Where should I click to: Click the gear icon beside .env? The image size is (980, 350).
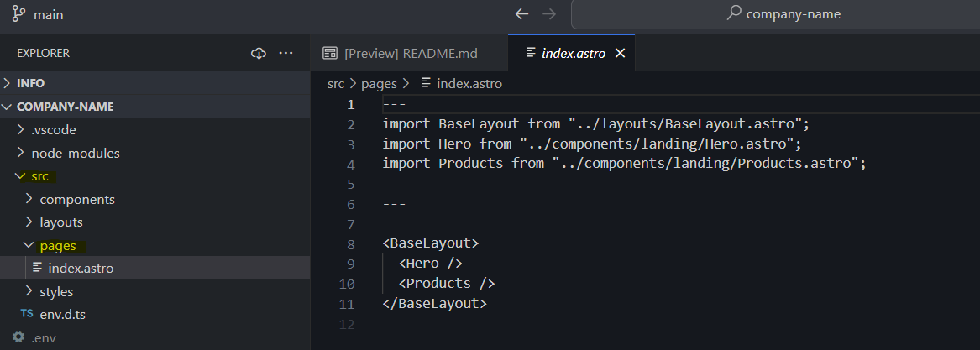click(x=18, y=337)
